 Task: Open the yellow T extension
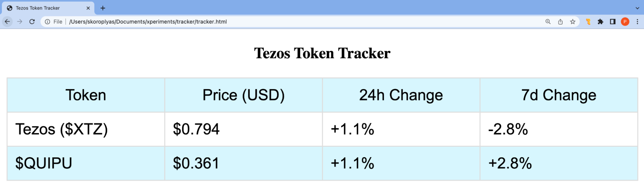click(x=588, y=22)
